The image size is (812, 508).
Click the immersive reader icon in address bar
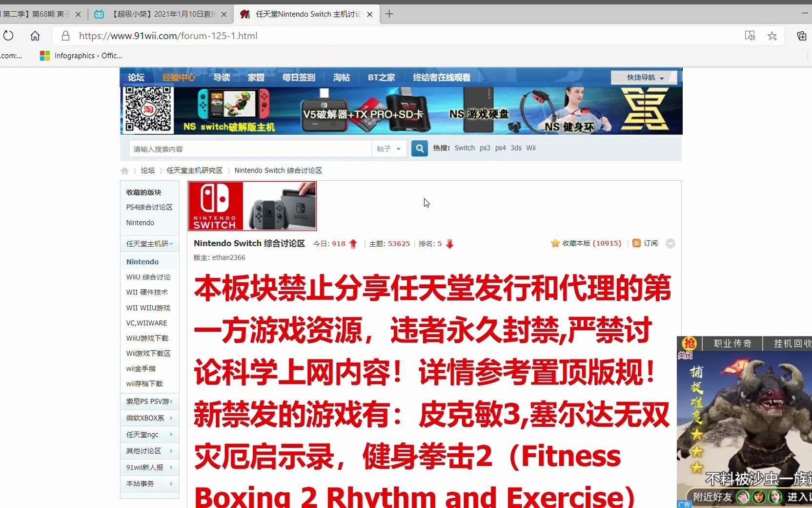pyautogui.click(x=750, y=36)
